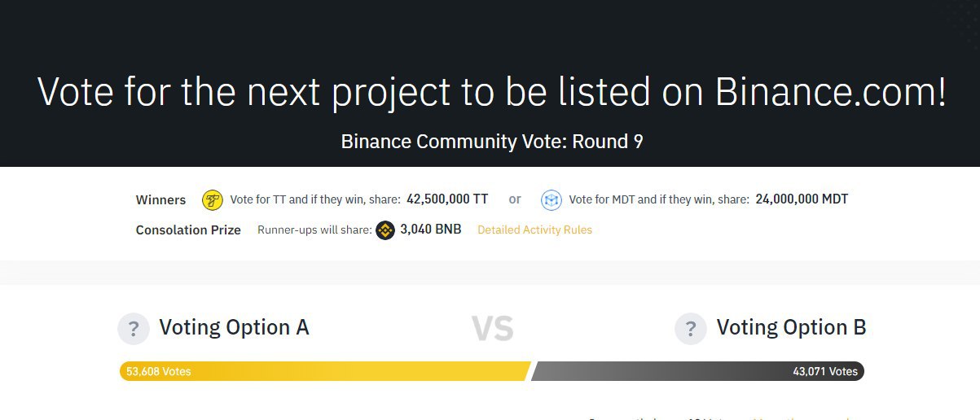Click the BNB coin icon

tap(385, 230)
